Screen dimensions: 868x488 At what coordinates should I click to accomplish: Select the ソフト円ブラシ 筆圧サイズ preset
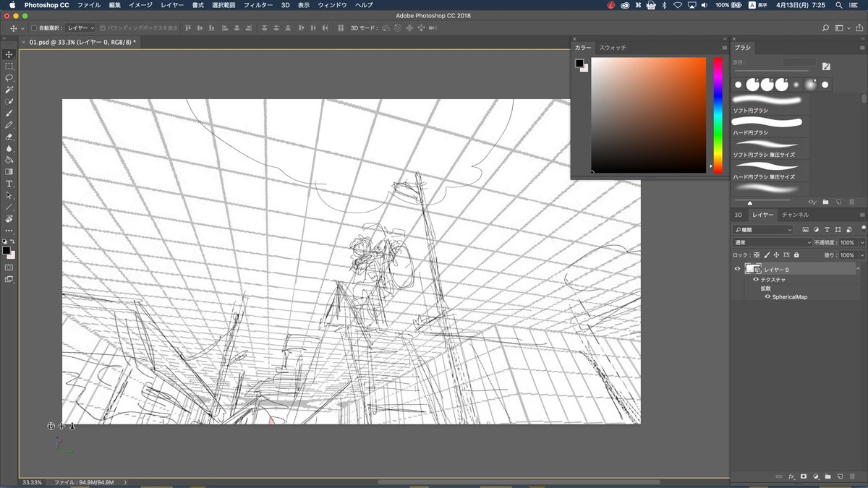click(770, 148)
